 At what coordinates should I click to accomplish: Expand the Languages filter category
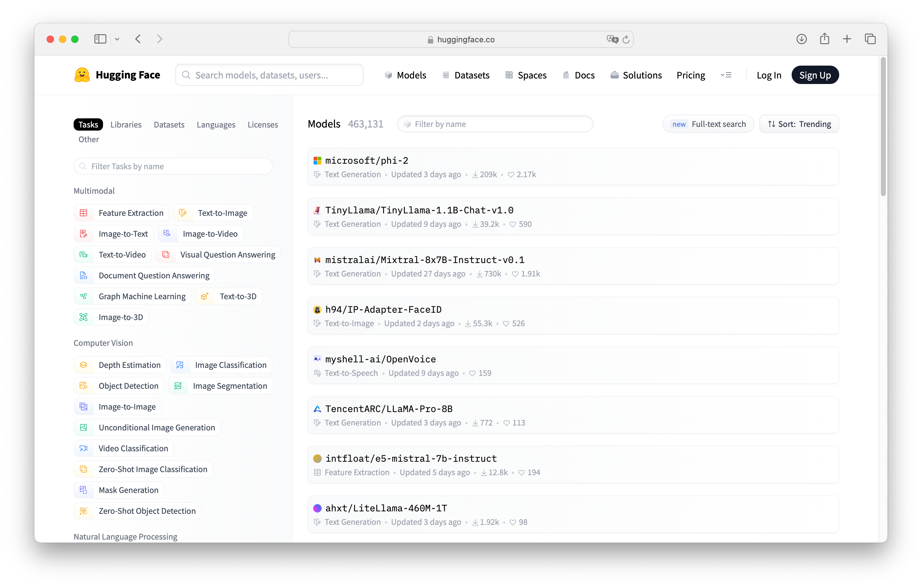(x=216, y=124)
